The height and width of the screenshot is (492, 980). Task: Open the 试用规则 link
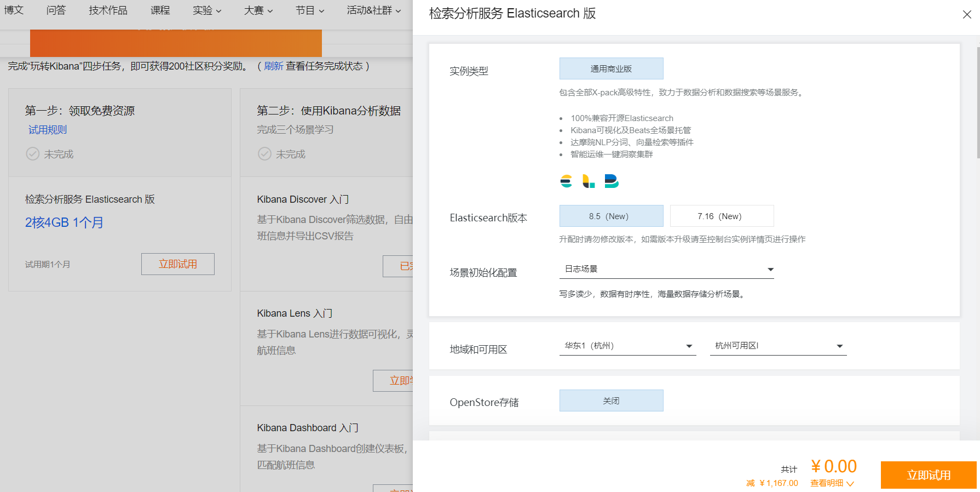point(48,130)
